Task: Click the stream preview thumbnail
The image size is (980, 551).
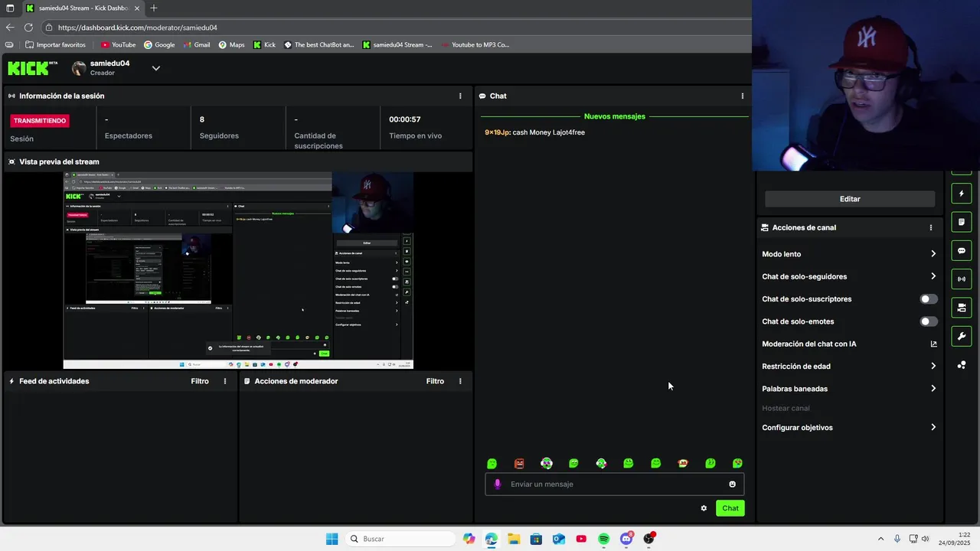Action: tap(238, 270)
